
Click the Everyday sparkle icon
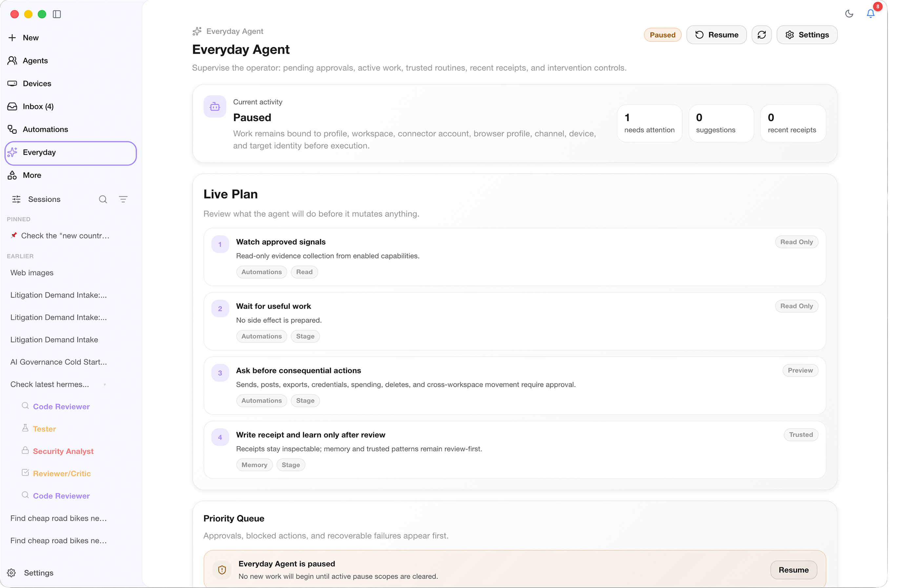pyautogui.click(x=12, y=152)
